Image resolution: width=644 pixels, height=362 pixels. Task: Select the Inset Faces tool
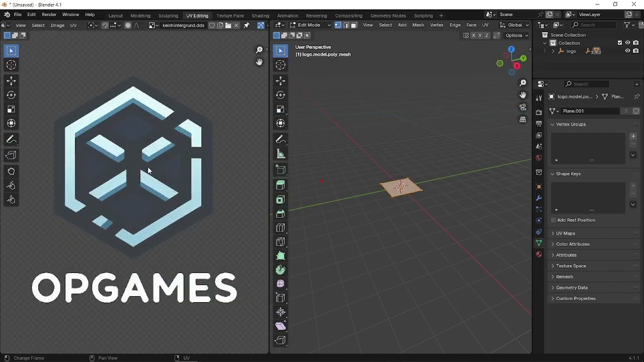(x=281, y=200)
